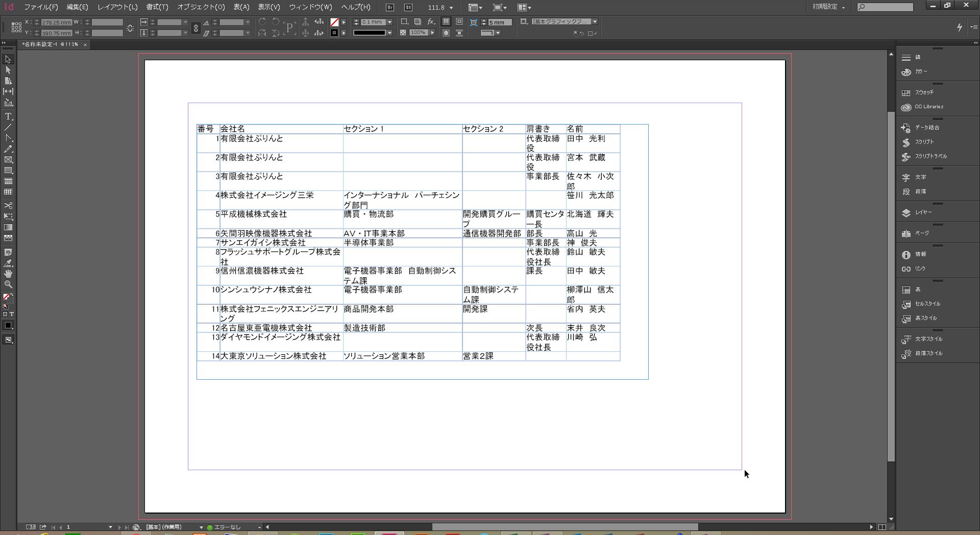Viewport: 980px width, 535px height.
Task: Toggle formatting affects text (T) button
Action: click(11, 314)
